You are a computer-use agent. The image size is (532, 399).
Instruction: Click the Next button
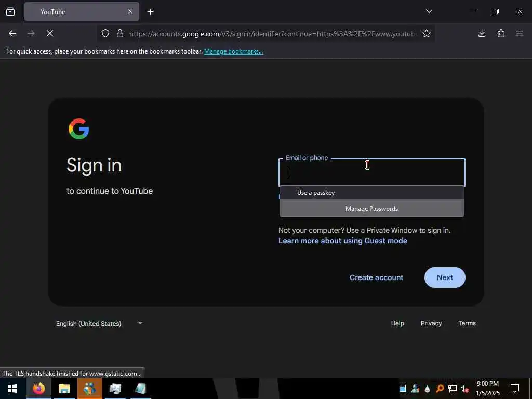coord(445,277)
